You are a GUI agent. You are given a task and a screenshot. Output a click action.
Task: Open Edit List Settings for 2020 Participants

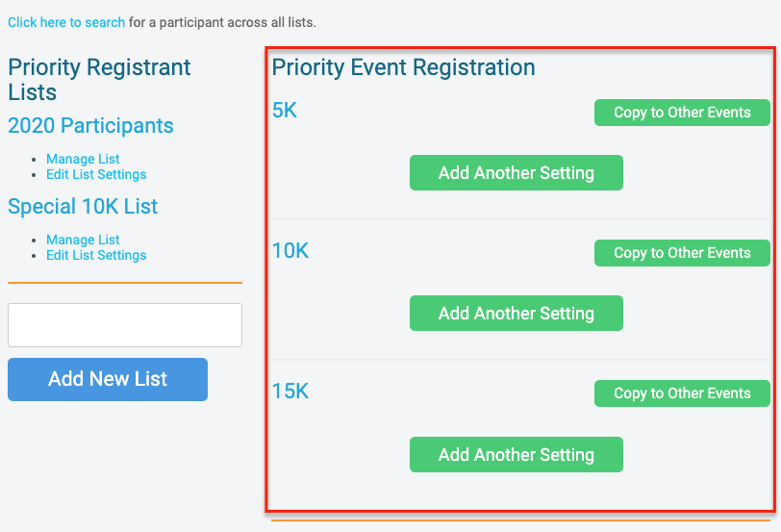[x=96, y=174]
